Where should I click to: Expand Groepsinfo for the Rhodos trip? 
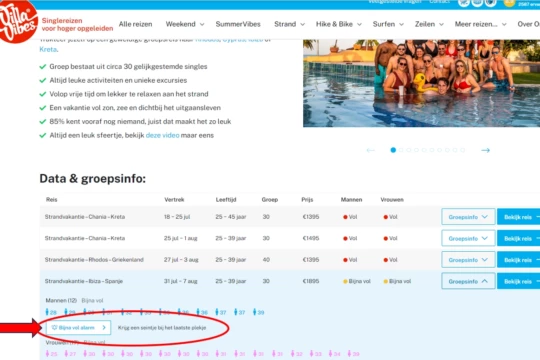click(468, 260)
